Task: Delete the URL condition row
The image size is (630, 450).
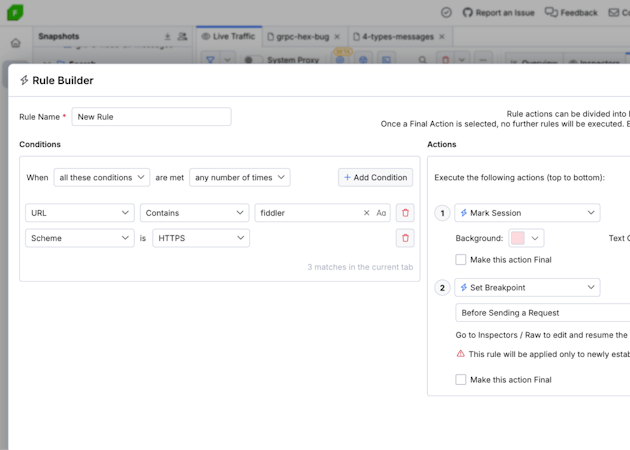Action: point(405,213)
